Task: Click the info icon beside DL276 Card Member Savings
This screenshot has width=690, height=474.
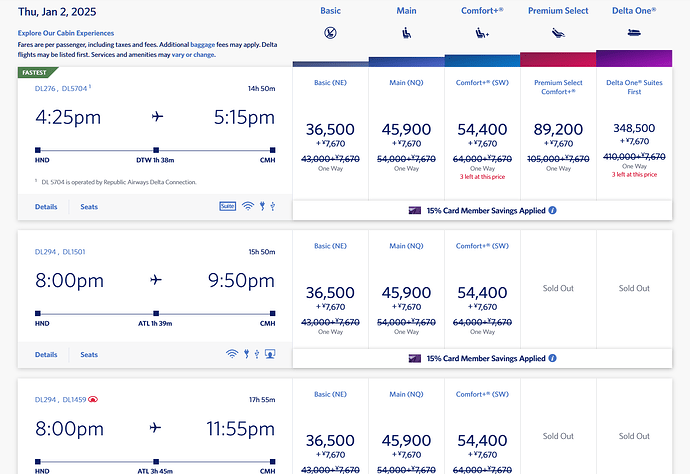Action: click(553, 211)
